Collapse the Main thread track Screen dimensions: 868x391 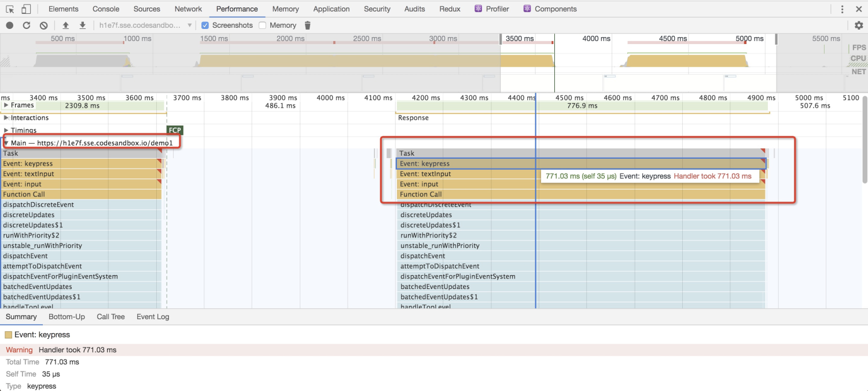click(x=6, y=142)
